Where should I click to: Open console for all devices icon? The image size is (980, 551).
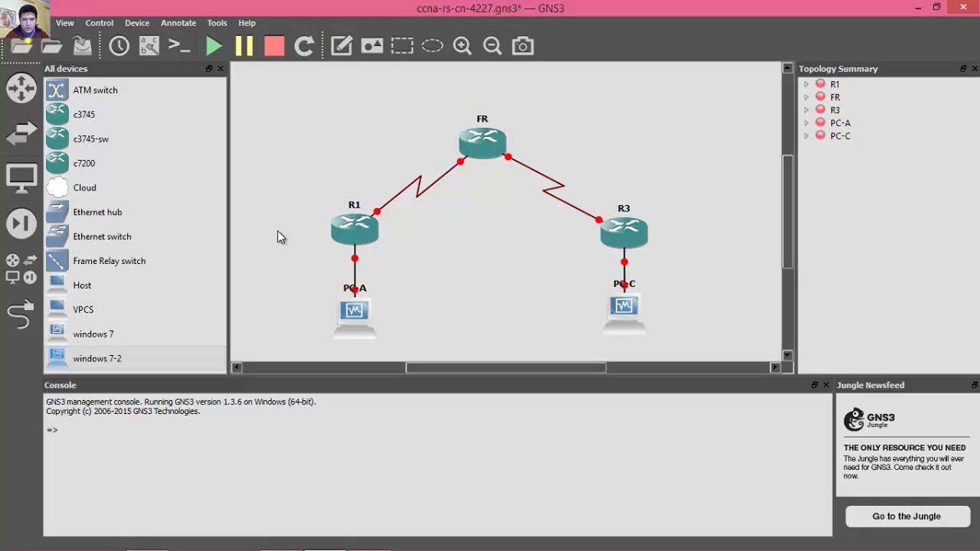click(x=179, y=46)
